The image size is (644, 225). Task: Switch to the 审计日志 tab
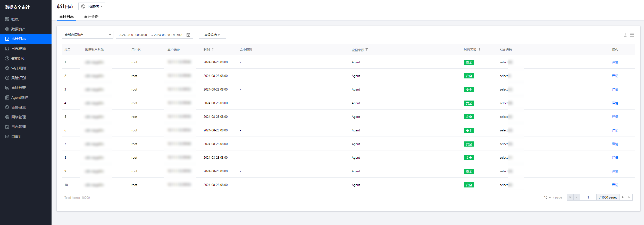66,17
